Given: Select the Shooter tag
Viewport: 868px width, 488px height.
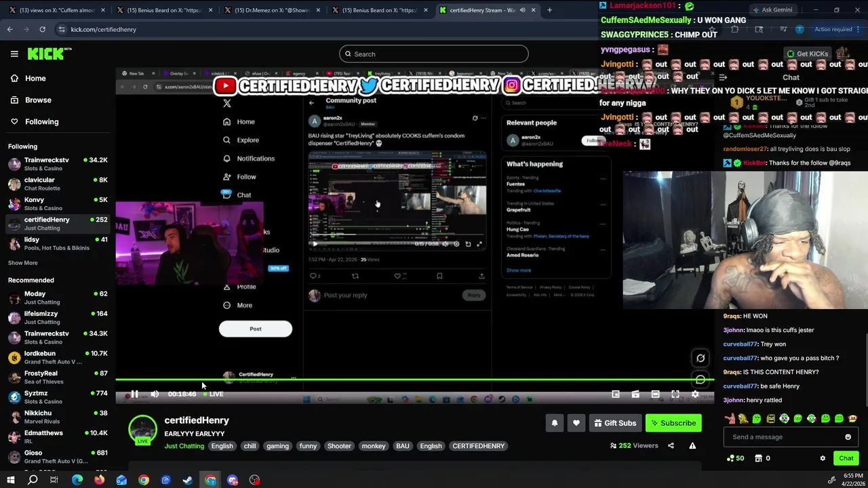Looking at the screenshot, I should 339,446.
